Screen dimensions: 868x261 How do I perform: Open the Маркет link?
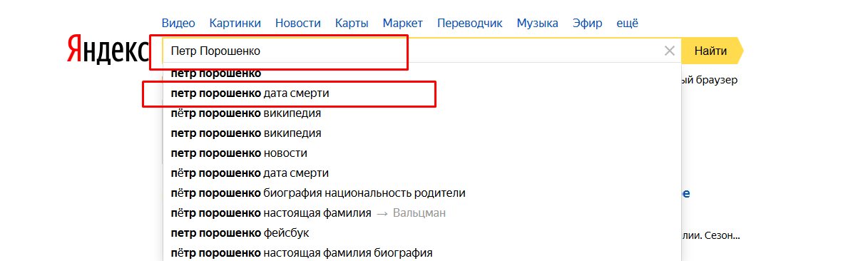[x=403, y=24]
